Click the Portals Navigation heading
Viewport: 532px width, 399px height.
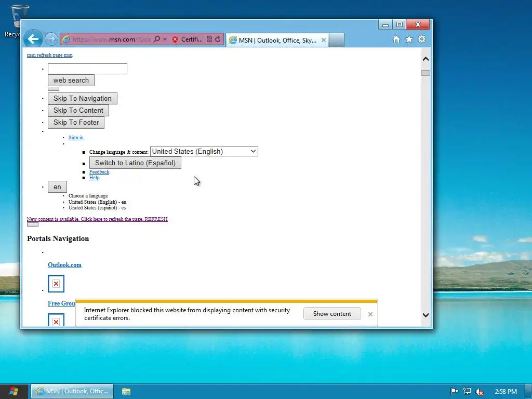58,238
